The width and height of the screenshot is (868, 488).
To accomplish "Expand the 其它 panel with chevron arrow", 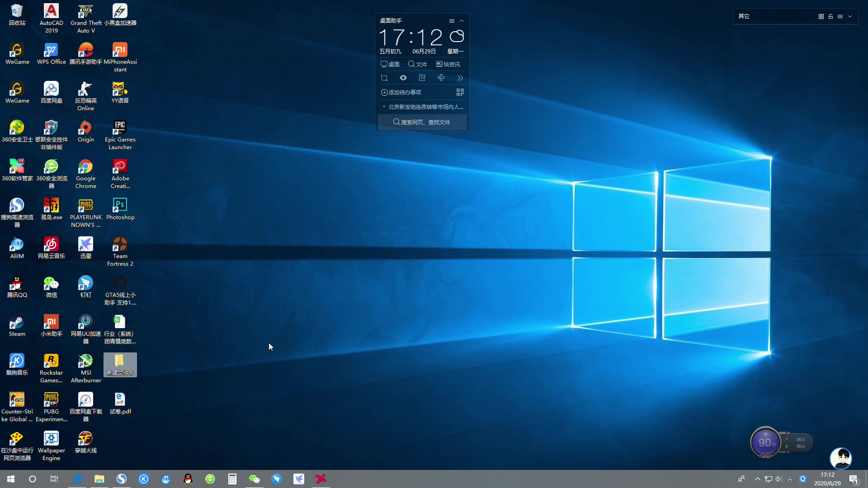I will [x=850, y=16].
